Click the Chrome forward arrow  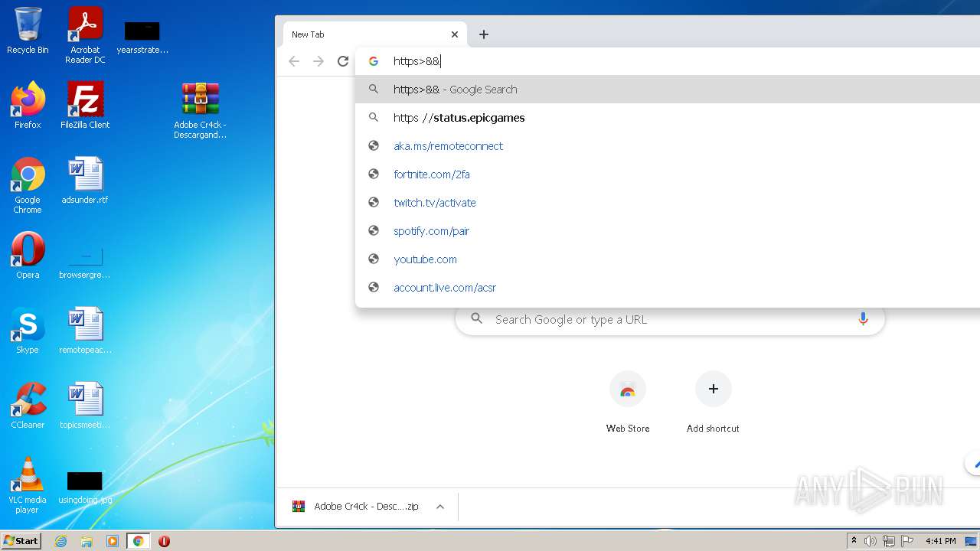[318, 61]
